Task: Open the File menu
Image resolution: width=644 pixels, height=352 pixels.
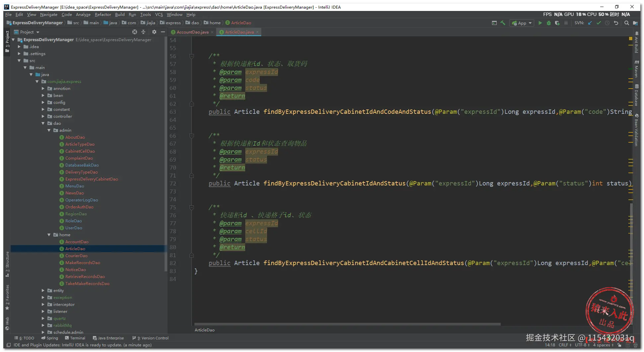Action: coord(8,15)
